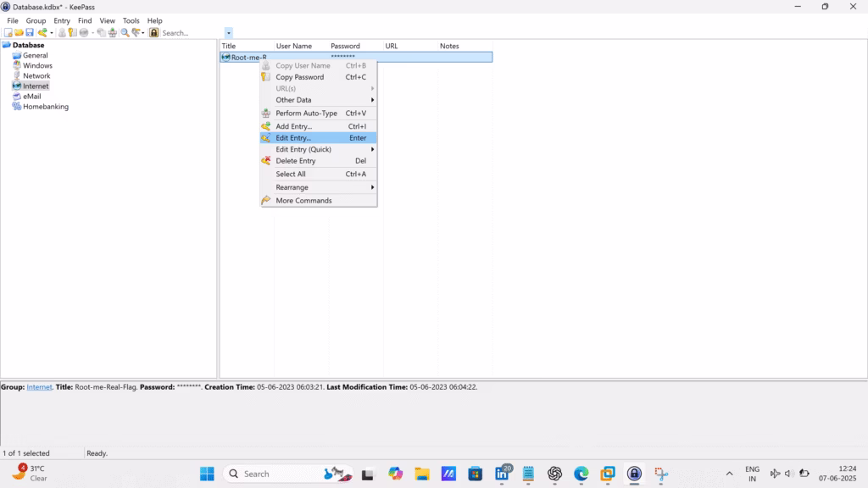Choose Edit Entry... from context menu

coord(293,138)
